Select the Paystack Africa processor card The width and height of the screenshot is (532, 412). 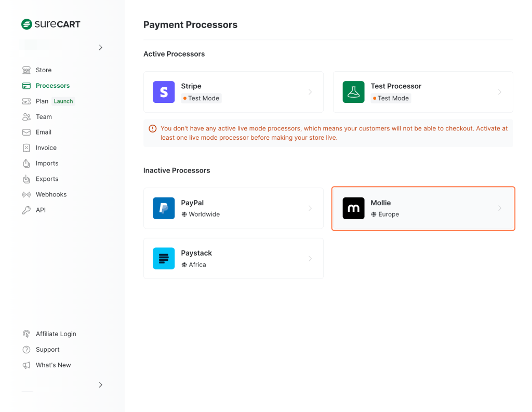pos(233,259)
